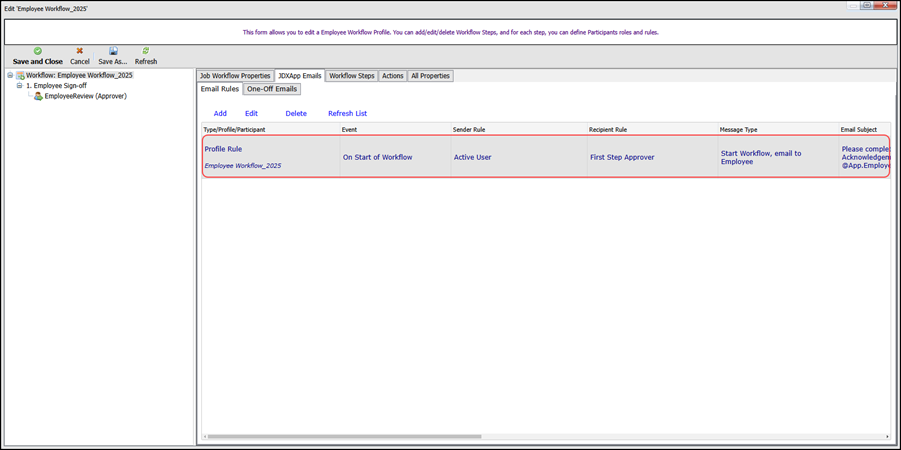
Task: Click the Edit email rule link
Action: coord(251,114)
